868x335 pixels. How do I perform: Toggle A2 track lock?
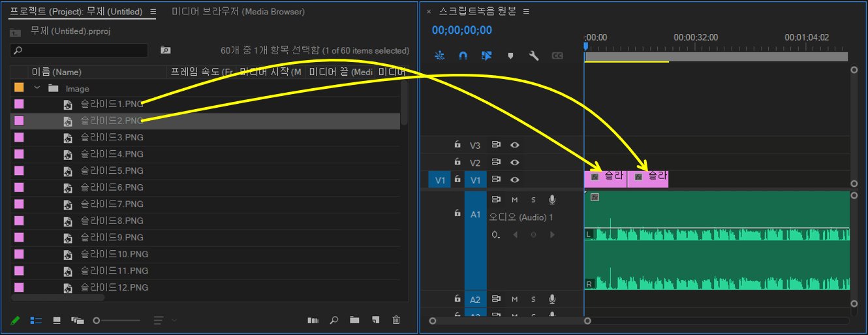457,298
